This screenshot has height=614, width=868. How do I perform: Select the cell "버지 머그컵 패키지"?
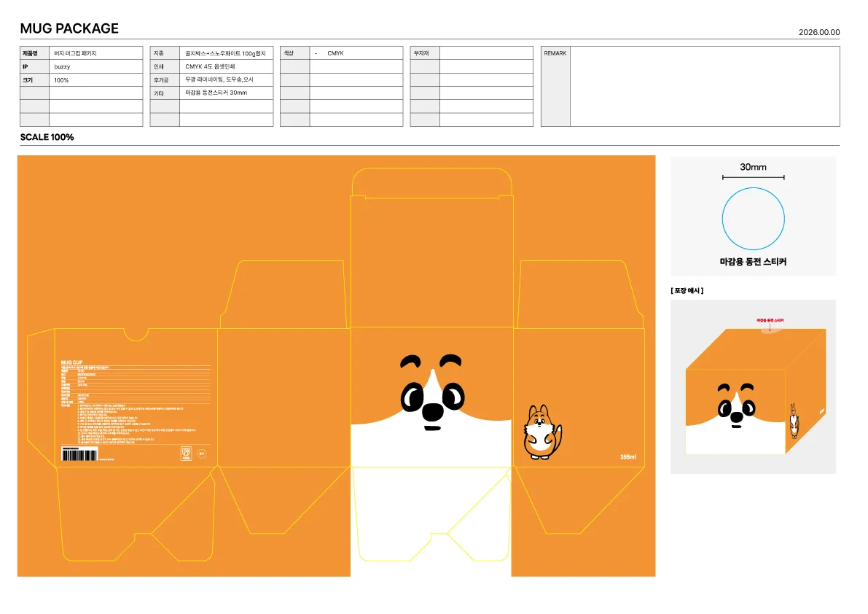pos(95,53)
